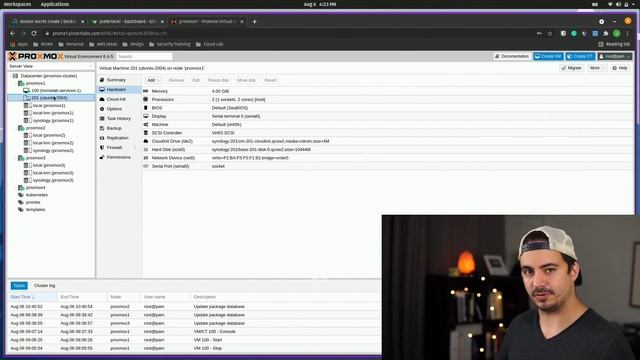This screenshot has width=640, height=360.
Task: Open the Add hardware dropdown
Action: [x=153, y=80]
